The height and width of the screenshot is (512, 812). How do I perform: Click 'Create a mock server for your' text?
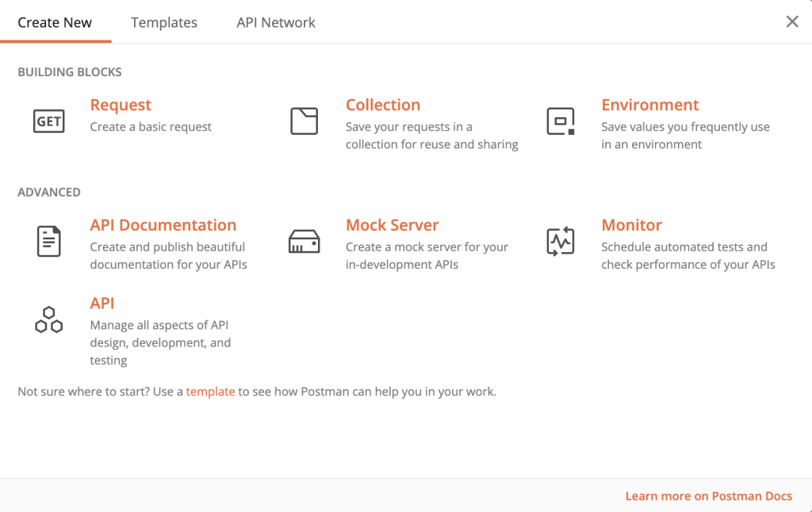(x=427, y=247)
